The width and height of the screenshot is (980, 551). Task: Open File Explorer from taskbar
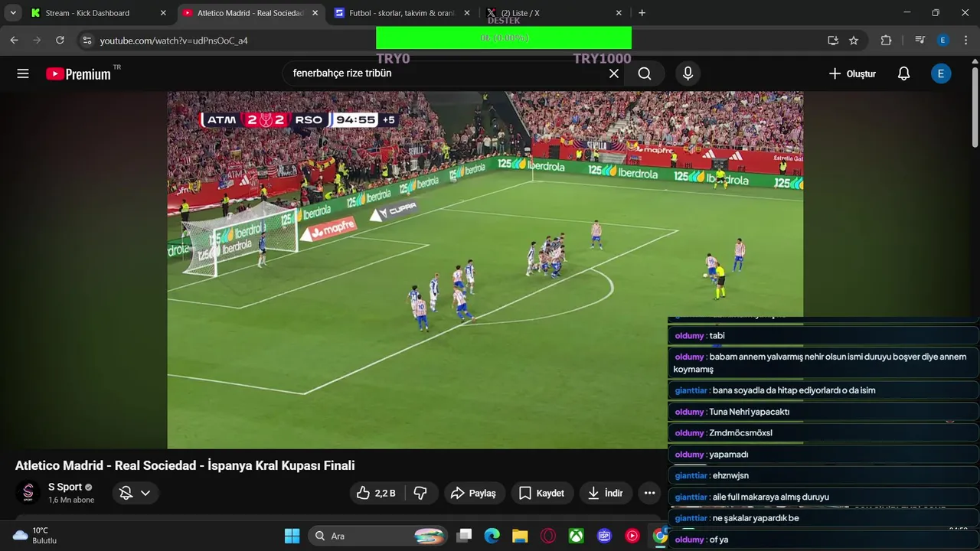tap(520, 536)
